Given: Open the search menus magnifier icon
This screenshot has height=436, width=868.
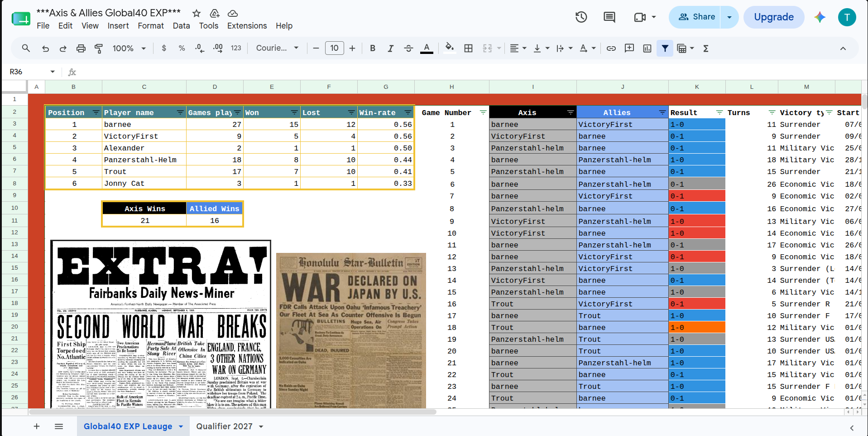Looking at the screenshot, I should [26, 48].
